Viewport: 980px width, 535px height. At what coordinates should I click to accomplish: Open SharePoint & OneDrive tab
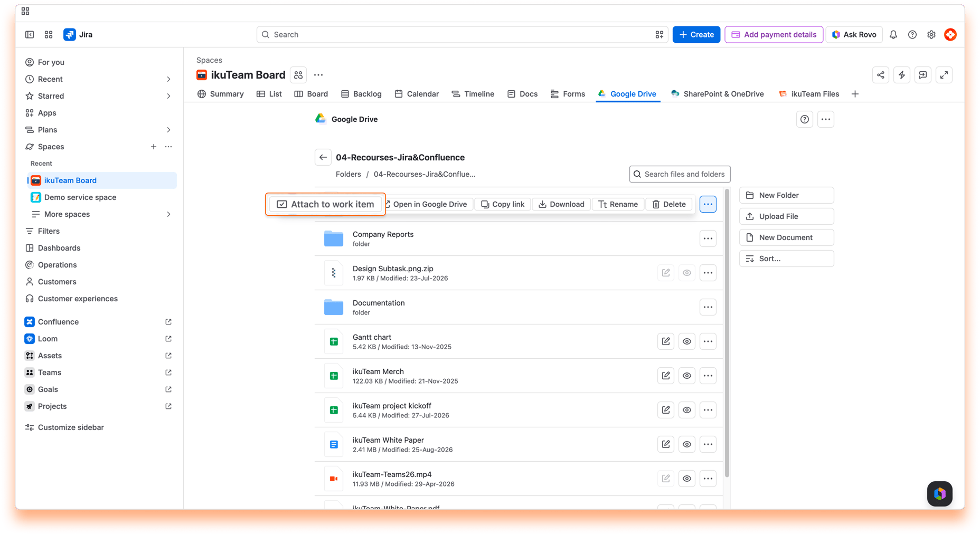718,94
